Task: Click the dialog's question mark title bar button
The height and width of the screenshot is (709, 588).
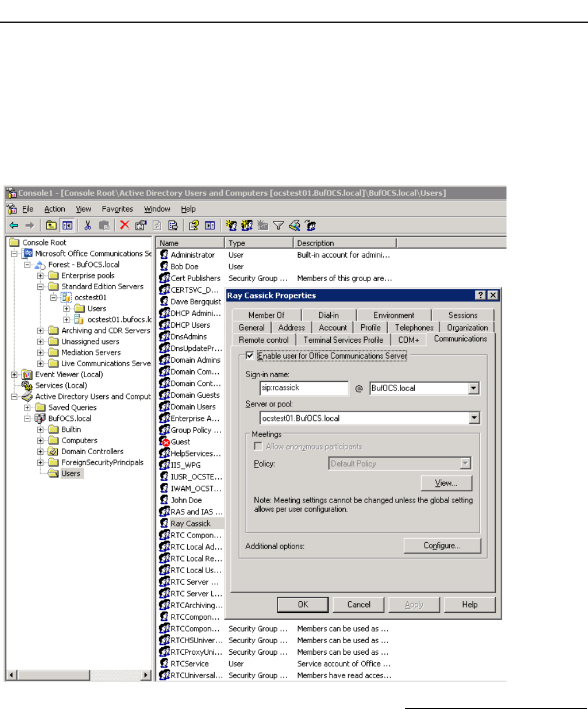Action: (x=481, y=295)
